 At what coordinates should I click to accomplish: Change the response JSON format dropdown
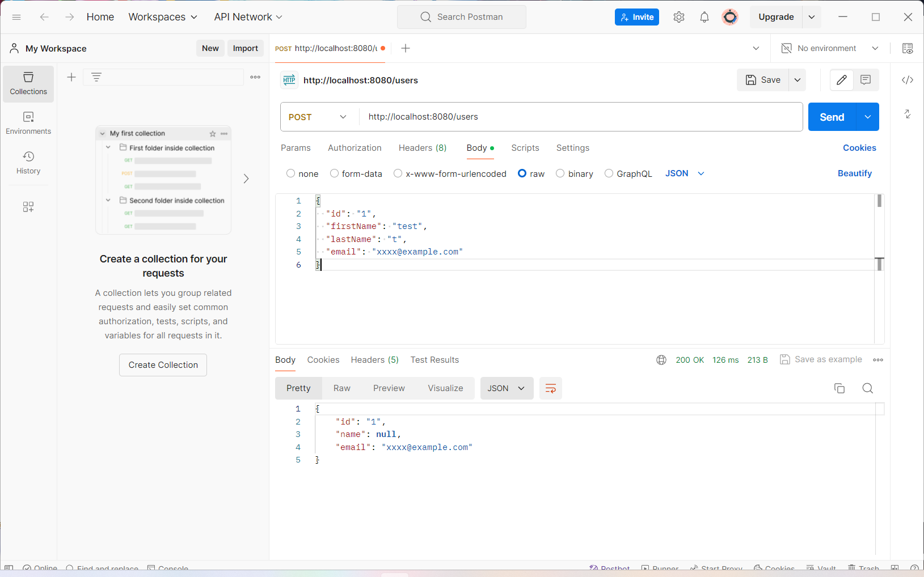(x=507, y=388)
